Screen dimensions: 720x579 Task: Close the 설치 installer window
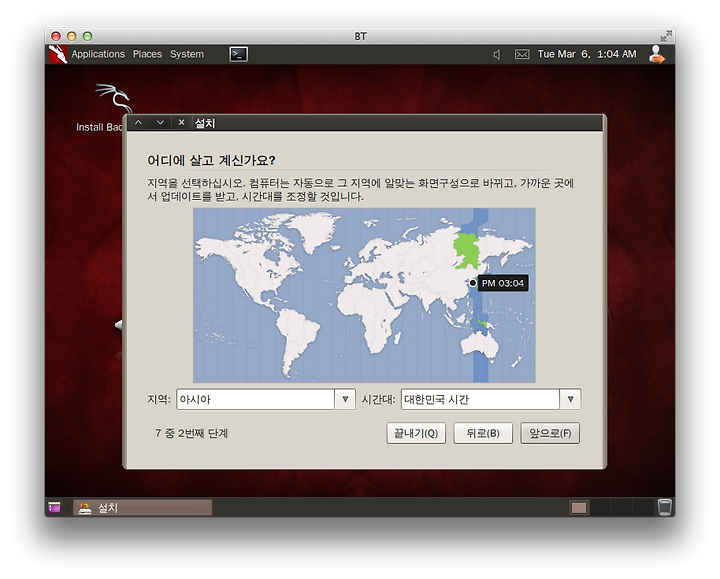(181, 123)
